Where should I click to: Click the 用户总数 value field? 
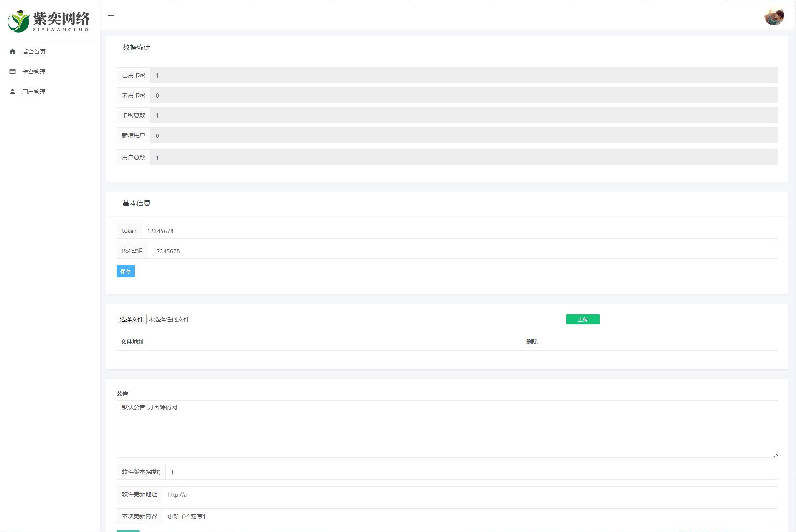[x=464, y=157]
